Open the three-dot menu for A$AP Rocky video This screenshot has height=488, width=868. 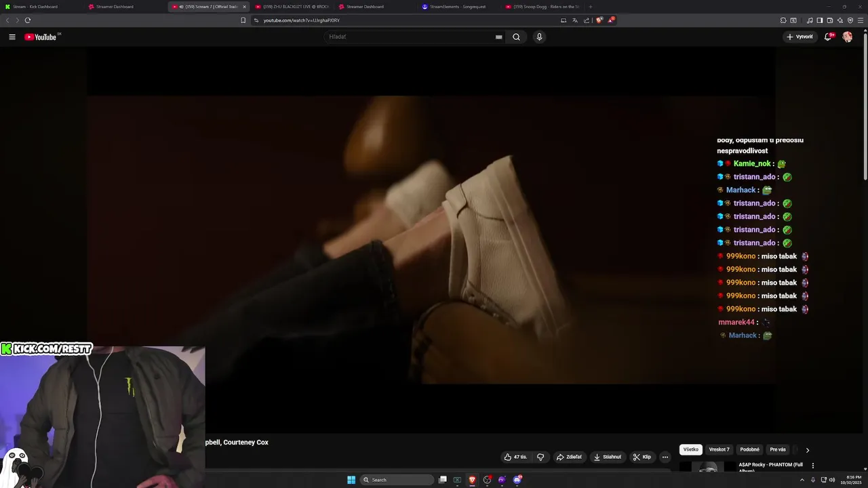pos(812,466)
